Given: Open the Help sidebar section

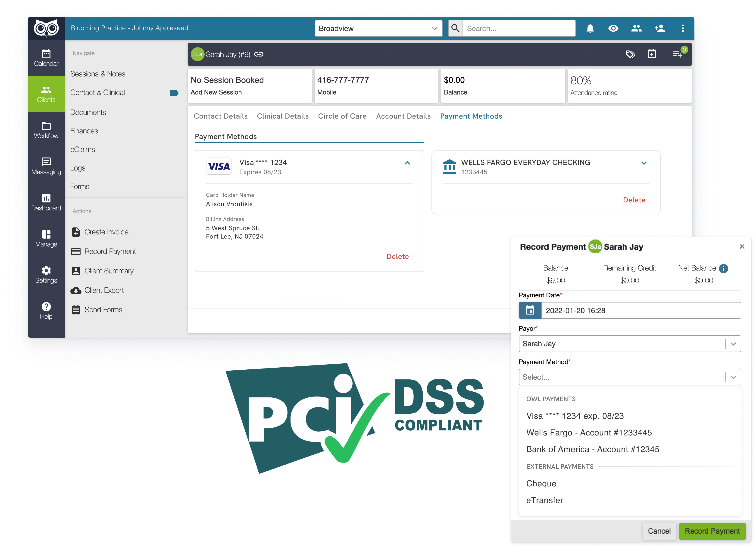Looking at the screenshot, I should 46,311.
